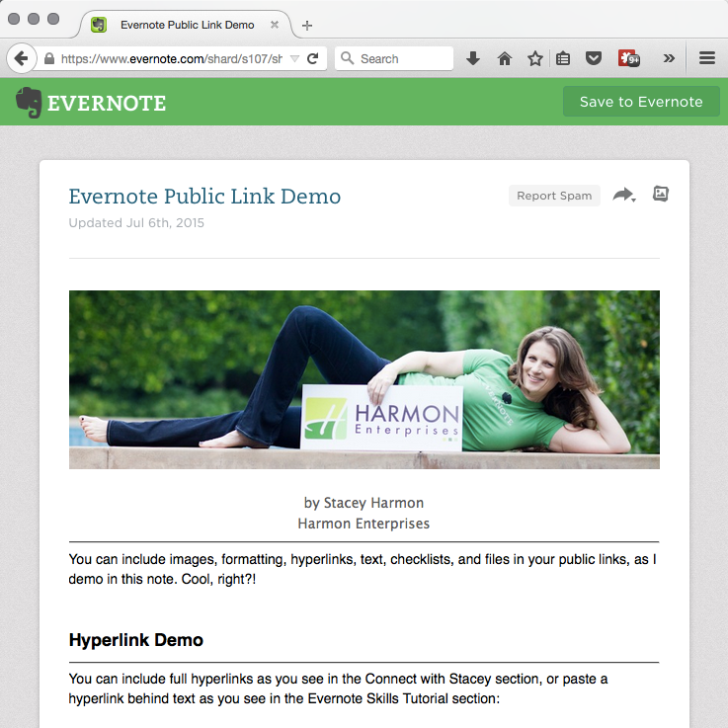Viewport: 728px width, 728px height.
Task: Click the Evernote elephant logo
Action: (x=29, y=102)
